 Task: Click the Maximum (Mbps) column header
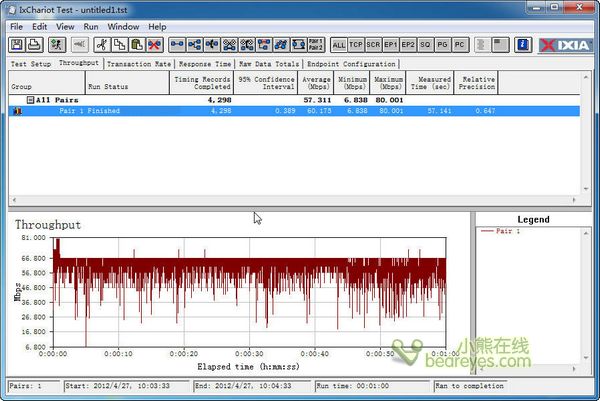pyautogui.click(x=388, y=83)
